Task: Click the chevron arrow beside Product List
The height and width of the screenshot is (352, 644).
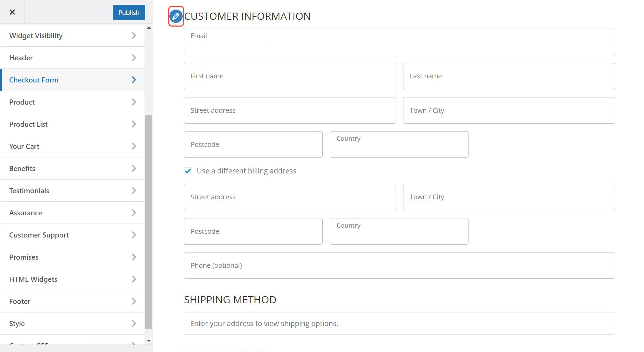Action: click(134, 124)
